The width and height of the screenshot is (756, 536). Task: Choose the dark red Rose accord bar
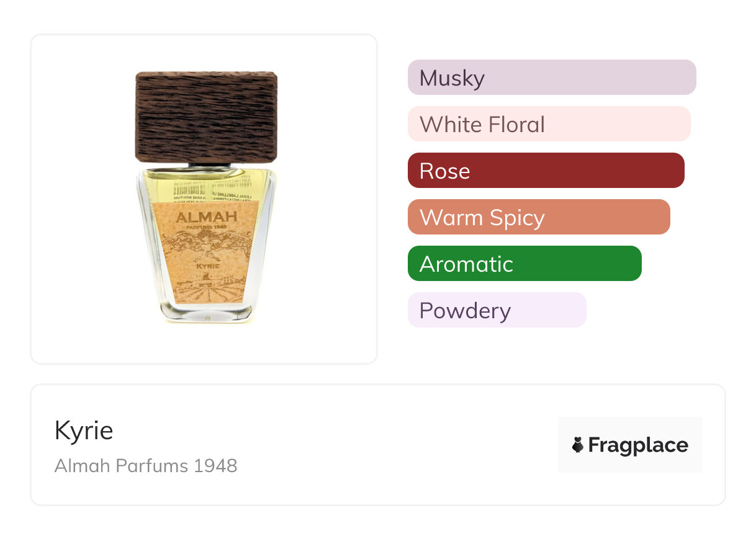546,171
